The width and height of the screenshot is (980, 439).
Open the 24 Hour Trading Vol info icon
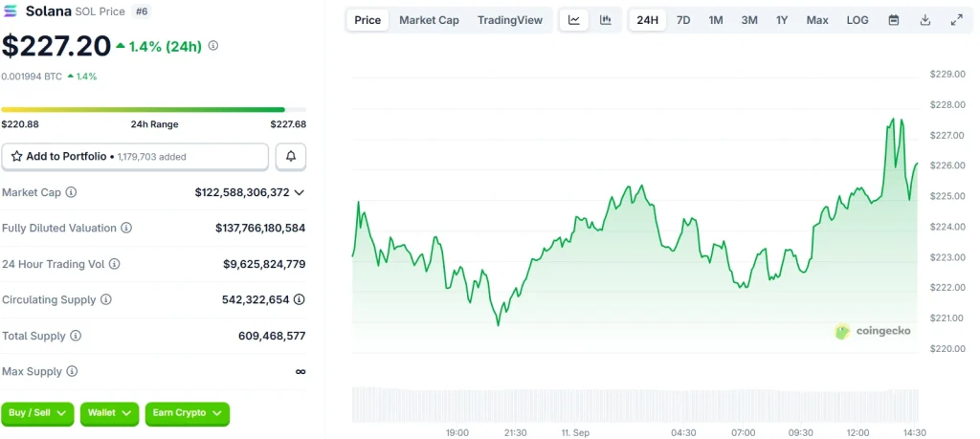115,264
